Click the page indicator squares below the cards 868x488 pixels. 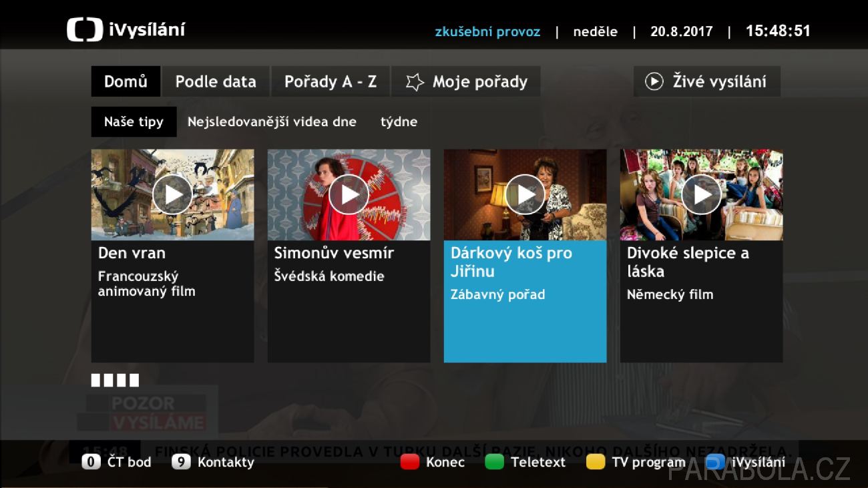[x=115, y=381]
